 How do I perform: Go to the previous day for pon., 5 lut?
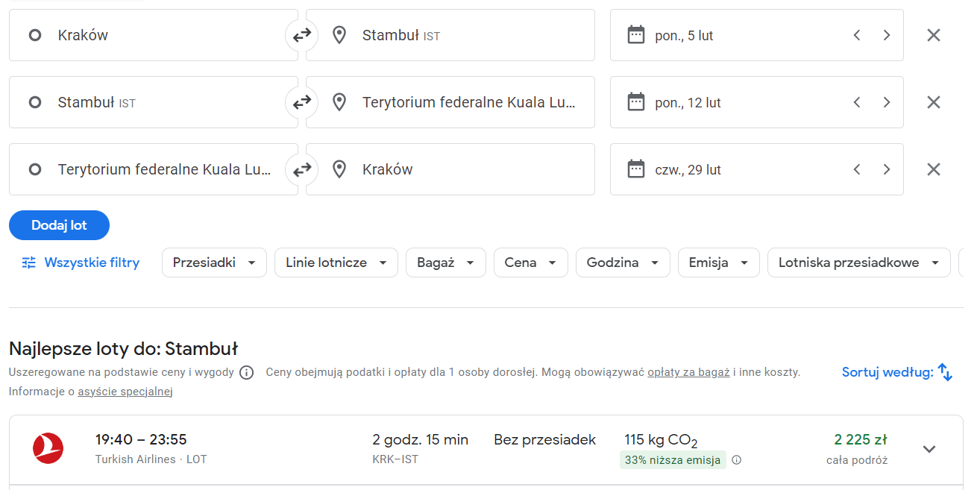(x=857, y=35)
